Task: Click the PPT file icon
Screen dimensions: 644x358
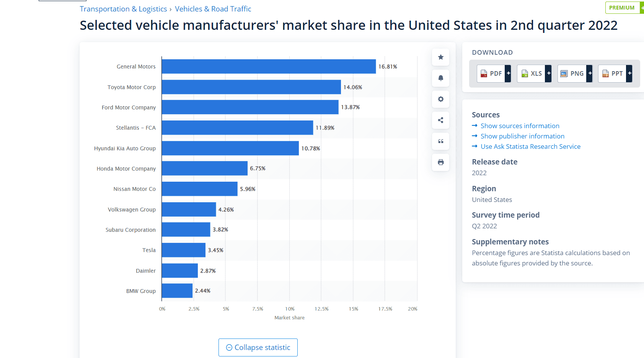Action: tap(605, 73)
